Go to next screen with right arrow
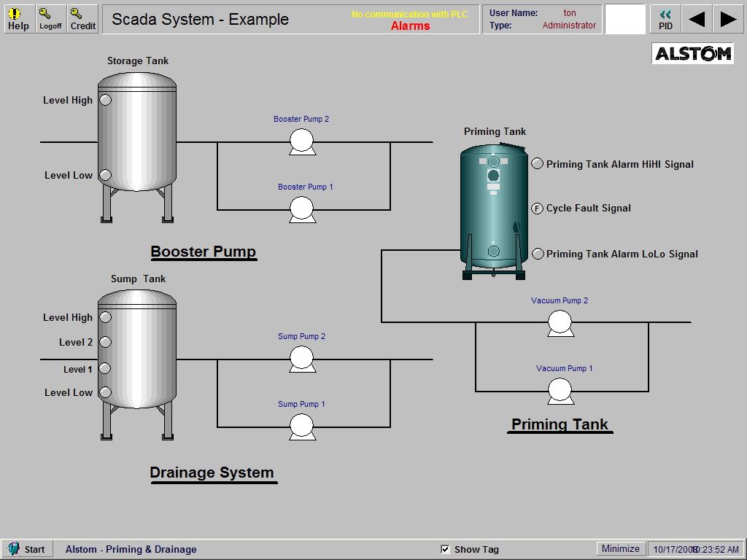Image resolution: width=747 pixels, height=560 pixels. 728,19
